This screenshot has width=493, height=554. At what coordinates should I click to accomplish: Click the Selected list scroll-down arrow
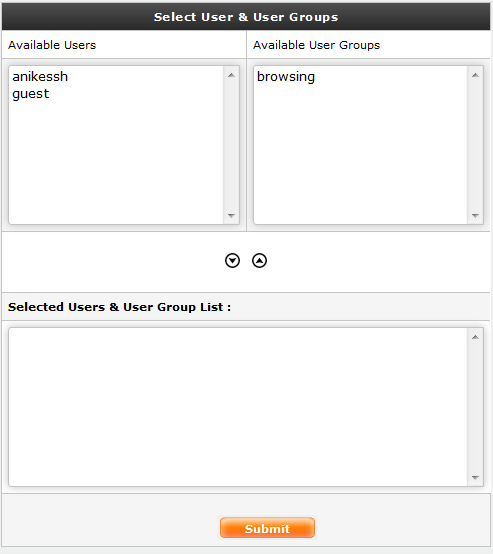(x=475, y=478)
